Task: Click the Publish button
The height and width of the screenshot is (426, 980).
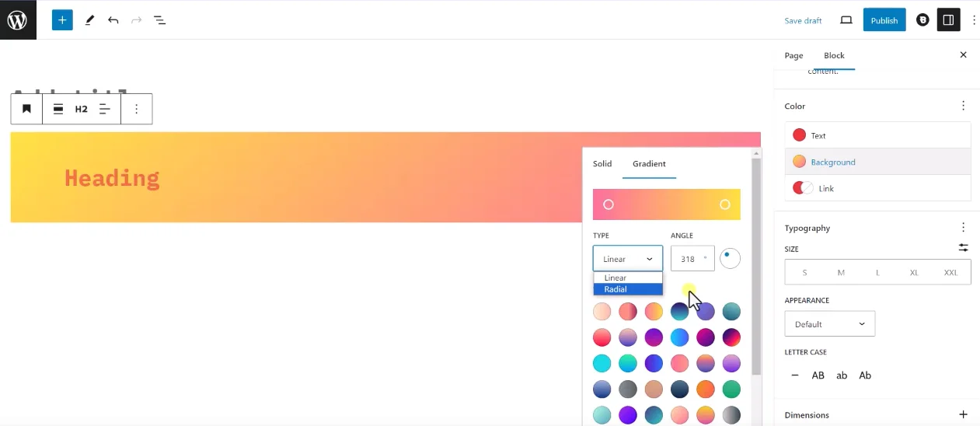Action: point(884,20)
